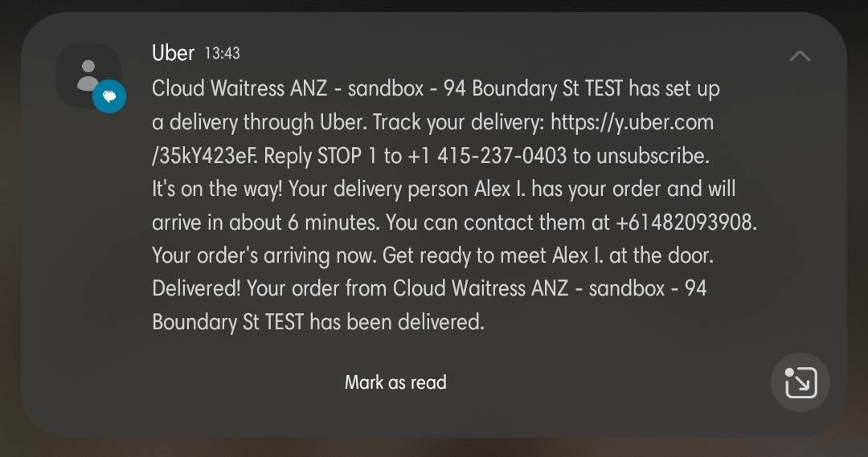Tap the blue Messages app badge icon
868x457 pixels.
[x=109, y=97]
